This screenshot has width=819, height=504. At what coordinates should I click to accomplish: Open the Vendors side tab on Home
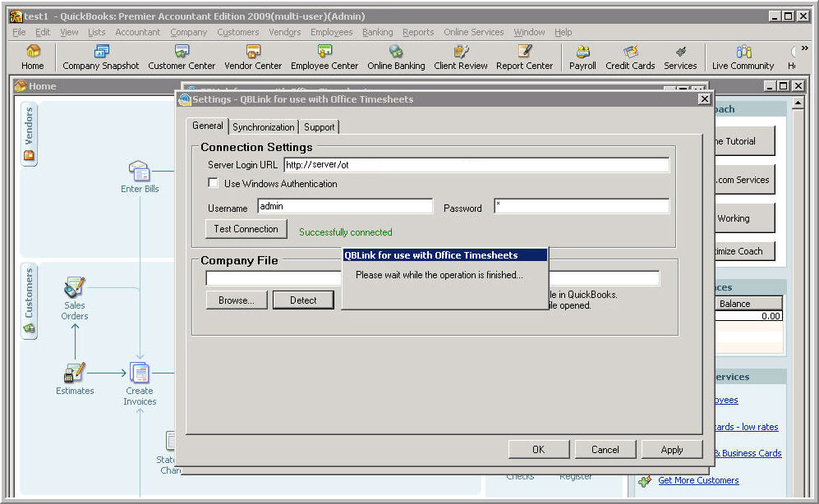29,134
